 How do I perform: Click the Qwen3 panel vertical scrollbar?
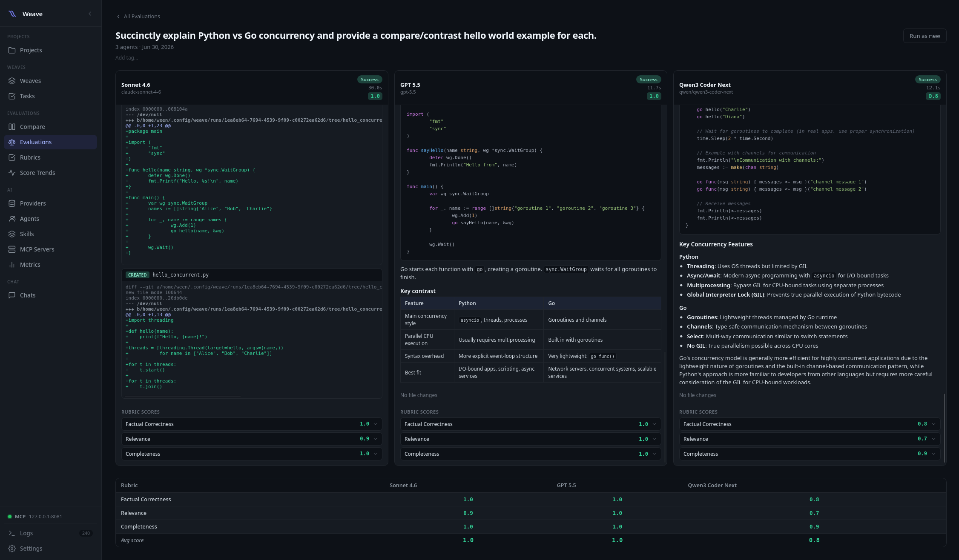(944, 428)
